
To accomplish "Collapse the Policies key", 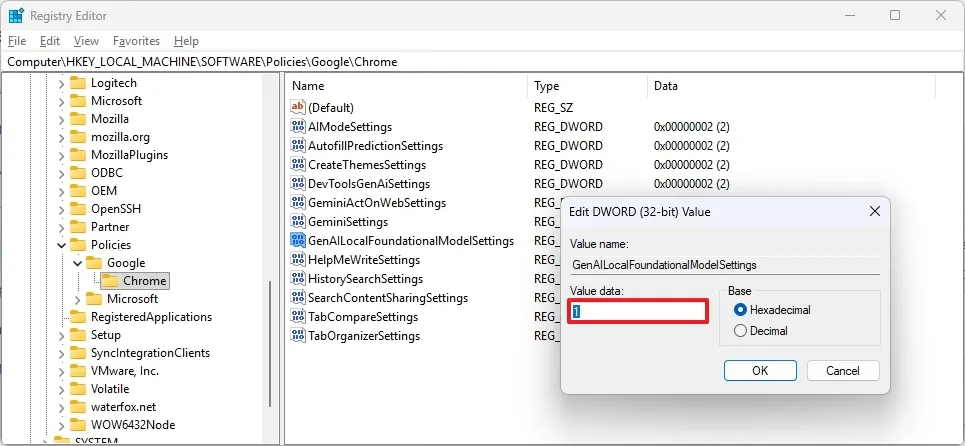I will click(61, 245).
